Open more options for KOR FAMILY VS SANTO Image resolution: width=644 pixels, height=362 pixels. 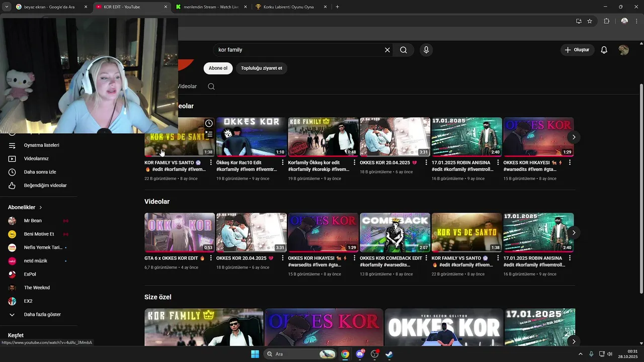pyautogui.click(x=211, y=163)
